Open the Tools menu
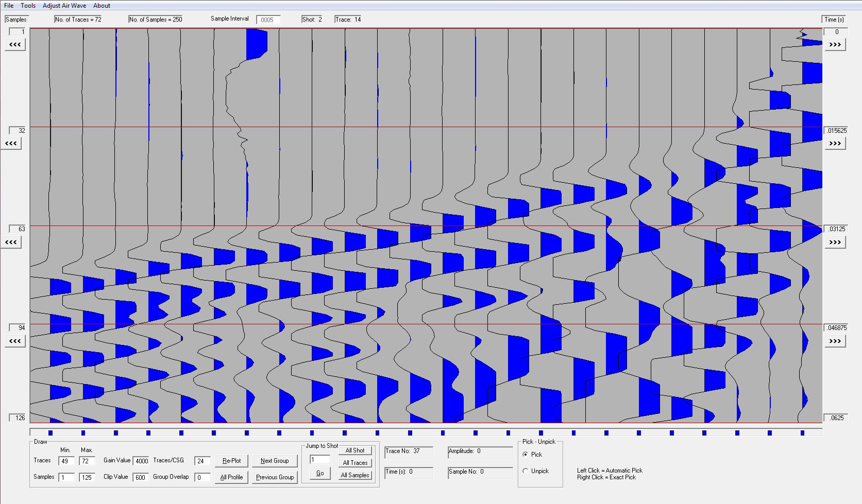Screen dimensions: 862x504 click(28, 6)
